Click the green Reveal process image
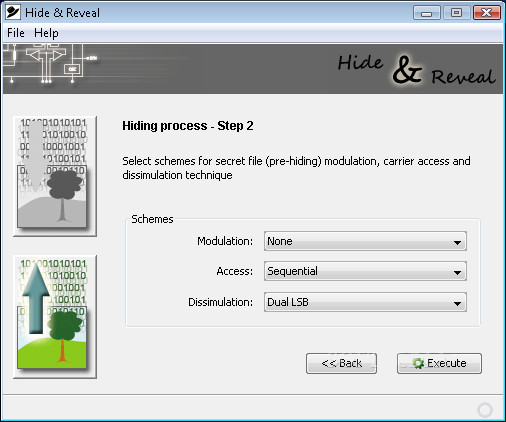Image resolution: width=506 pixels, height=422 pixels. point(55,317)
